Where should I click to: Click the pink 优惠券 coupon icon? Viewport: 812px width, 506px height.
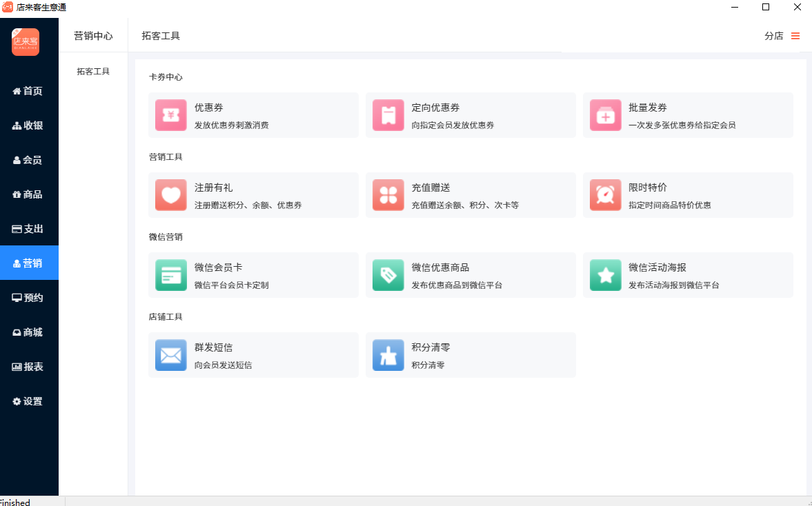[171, 115]
